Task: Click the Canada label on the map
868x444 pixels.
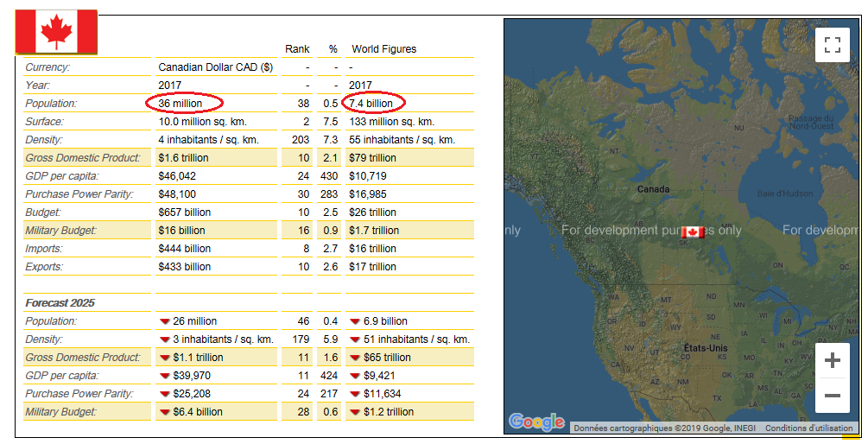Action: click(653, 189)
